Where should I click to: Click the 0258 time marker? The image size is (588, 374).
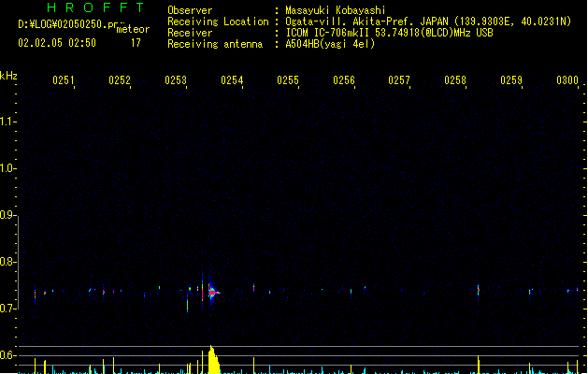[455, 80]
